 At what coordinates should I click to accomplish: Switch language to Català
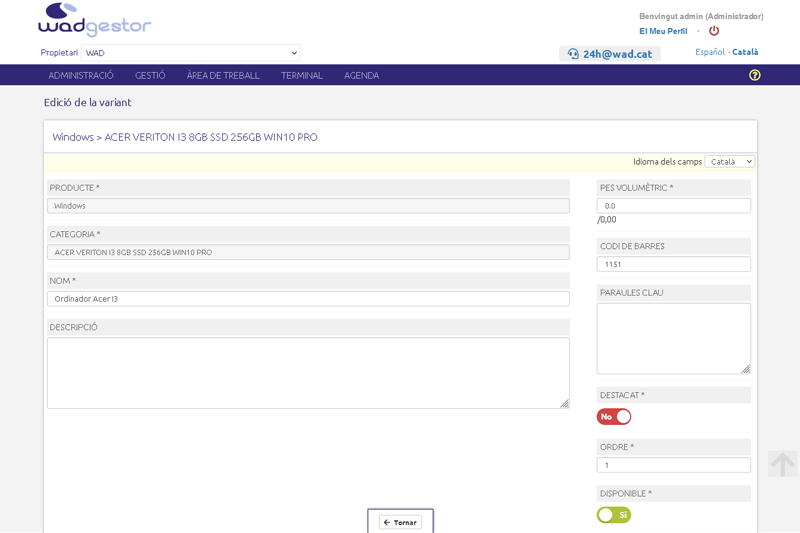pos(745,52)
